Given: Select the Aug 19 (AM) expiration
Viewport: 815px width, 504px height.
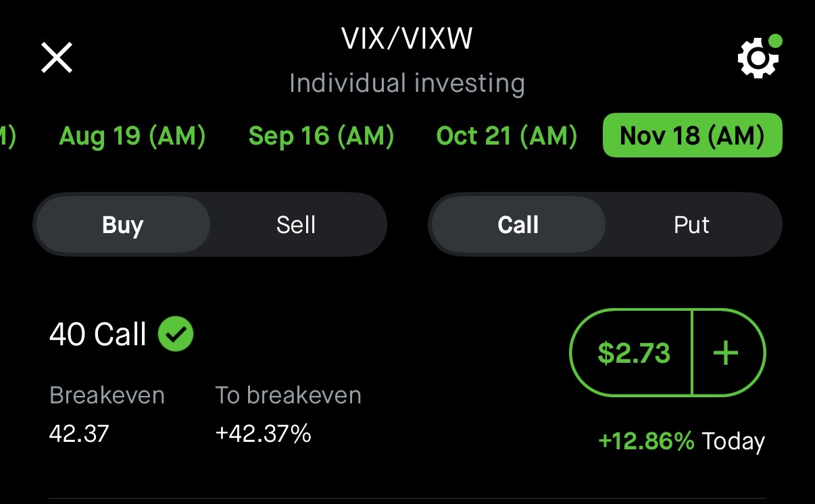Looking at the screenshot, I should pyautogui.click(x=132, y=136).
